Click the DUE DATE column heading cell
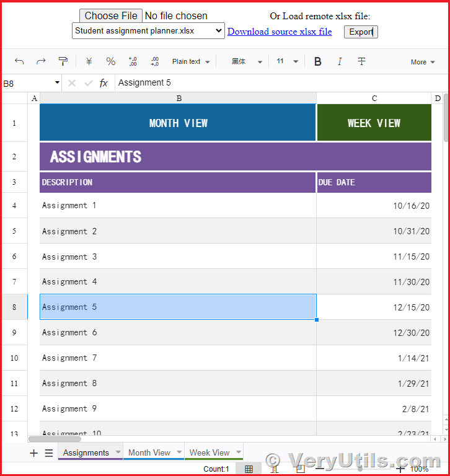The height and width of the screenshot is (476, 450). point(374,182)
